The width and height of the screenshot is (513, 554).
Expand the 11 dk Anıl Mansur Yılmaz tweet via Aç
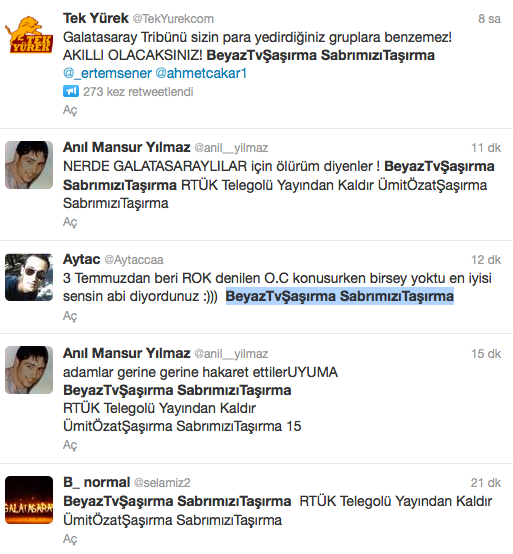(70, 222)
